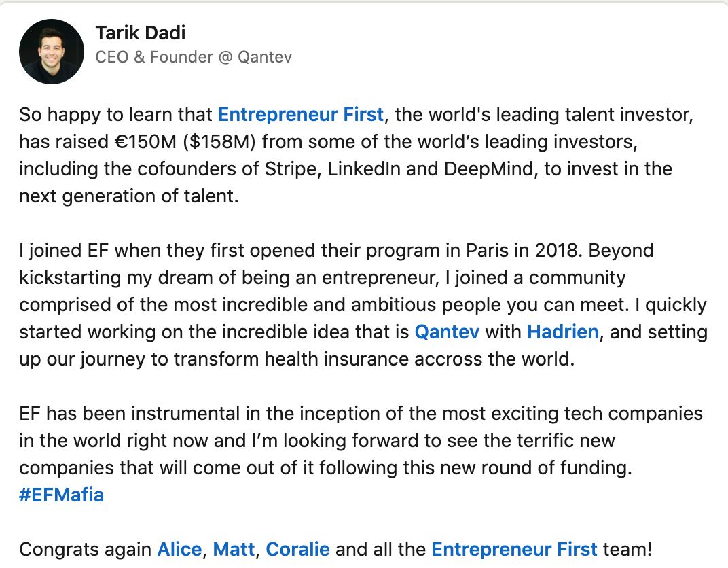The image size is (728, 568).
Task: Open the #EFMafia hashtag
Action: tap(61, 495)
